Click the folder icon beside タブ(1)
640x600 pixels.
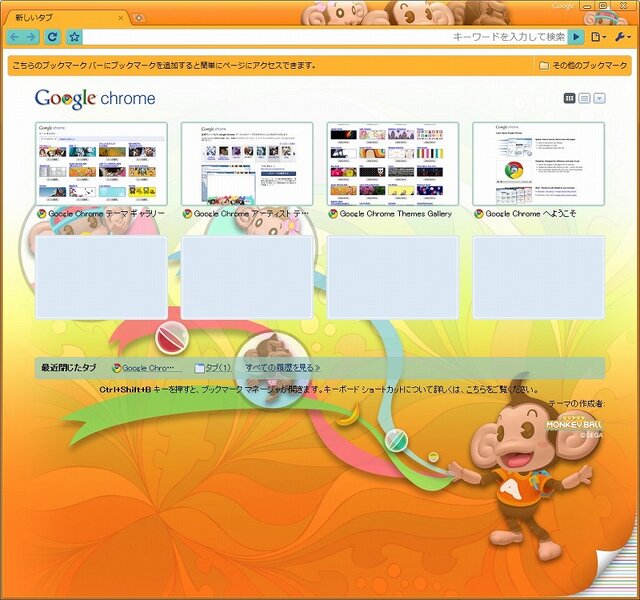(x=199, y=368)
